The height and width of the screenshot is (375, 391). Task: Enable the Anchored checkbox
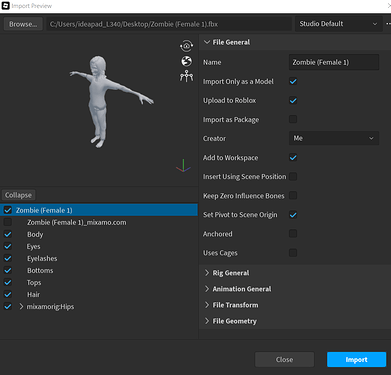click(293, 234)
